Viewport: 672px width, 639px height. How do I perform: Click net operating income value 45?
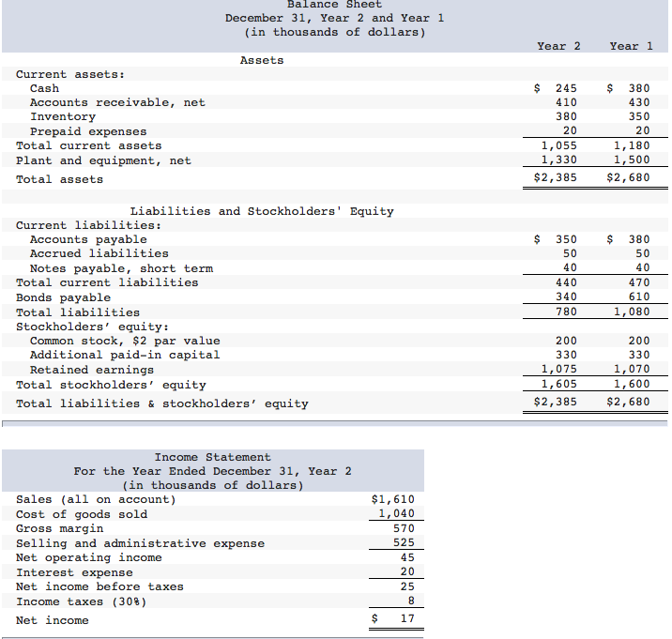pyautogui.click(x=407, y=557)
